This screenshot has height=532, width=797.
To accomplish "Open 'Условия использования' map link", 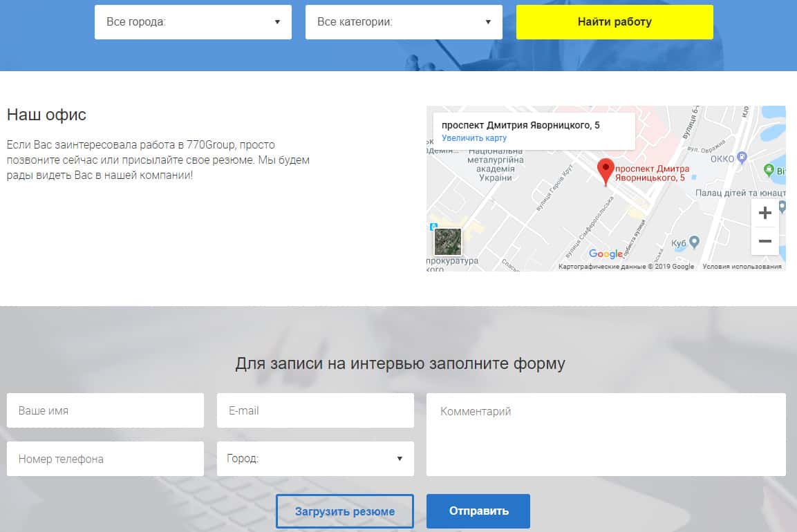I will tap(742, 267).
